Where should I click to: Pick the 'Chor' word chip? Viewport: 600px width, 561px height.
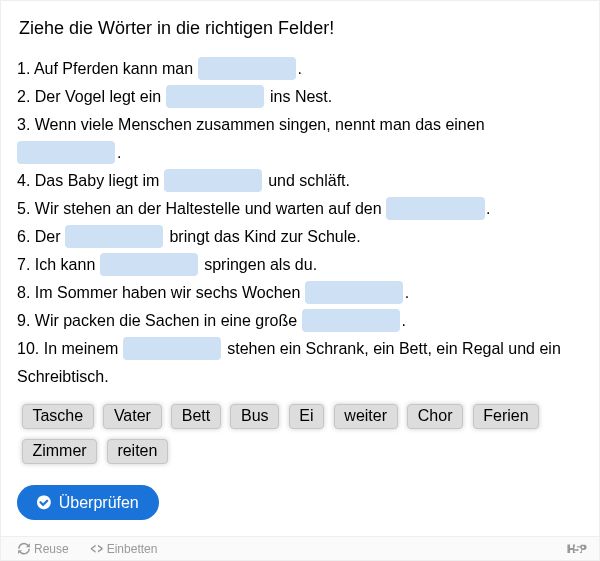point(435,416)
